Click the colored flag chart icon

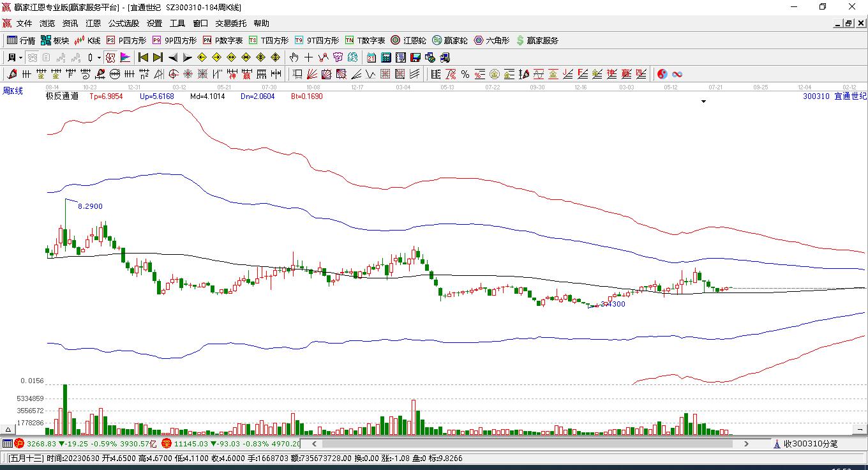[125, 57]
